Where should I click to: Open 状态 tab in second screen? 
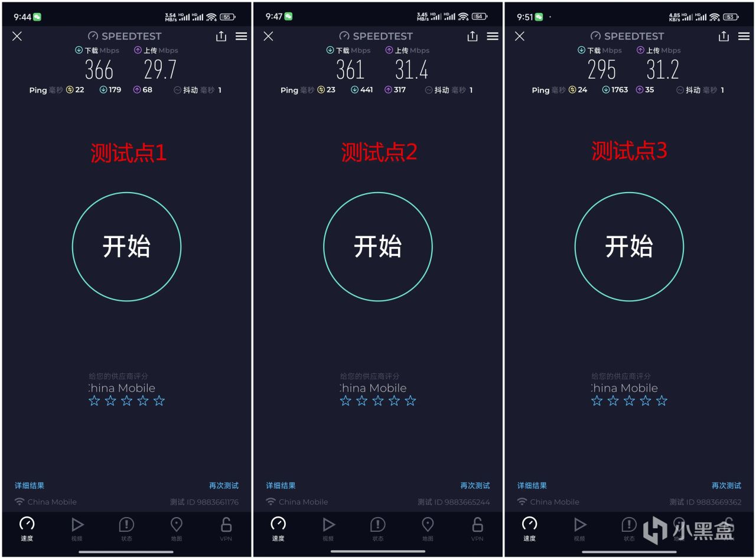pyautogui.click(x=378, y=529)
